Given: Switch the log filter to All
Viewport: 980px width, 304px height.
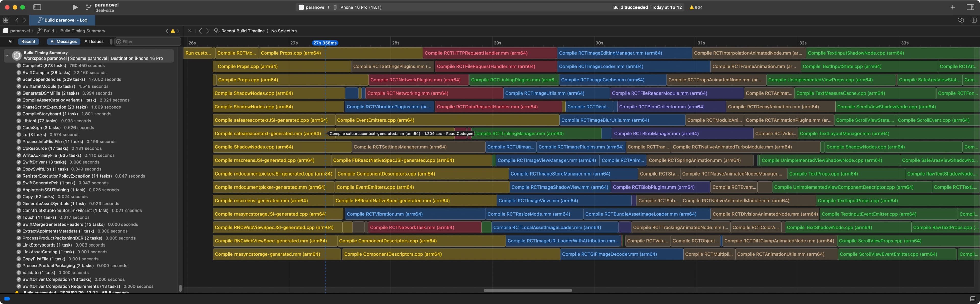Looking at the screenshot, I should 10,42.
